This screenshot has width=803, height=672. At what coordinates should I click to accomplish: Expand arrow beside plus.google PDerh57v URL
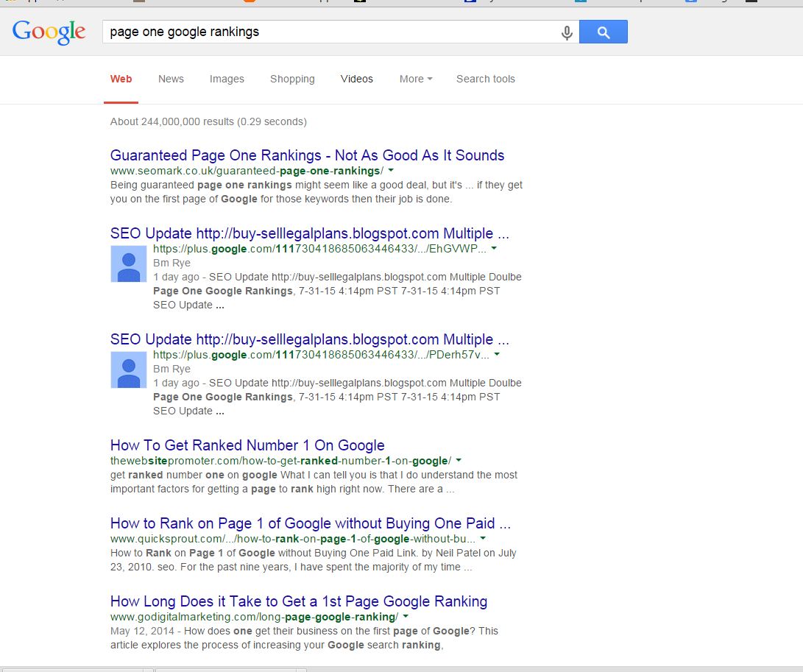[497, 354]
